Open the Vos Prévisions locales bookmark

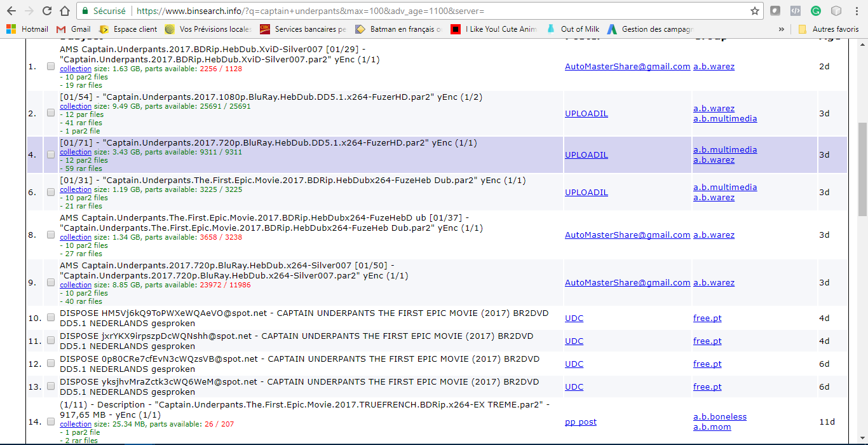point(208,29)
